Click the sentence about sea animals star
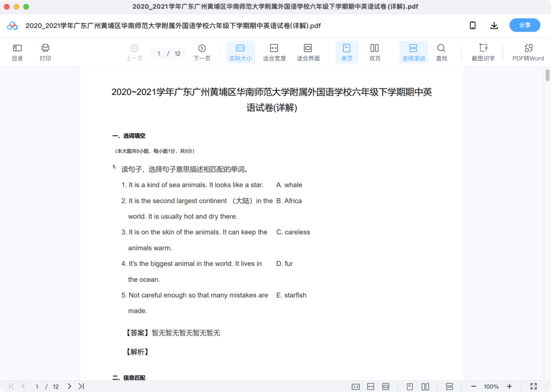Viewport: 551px width, 392px height. coord(192,185)
